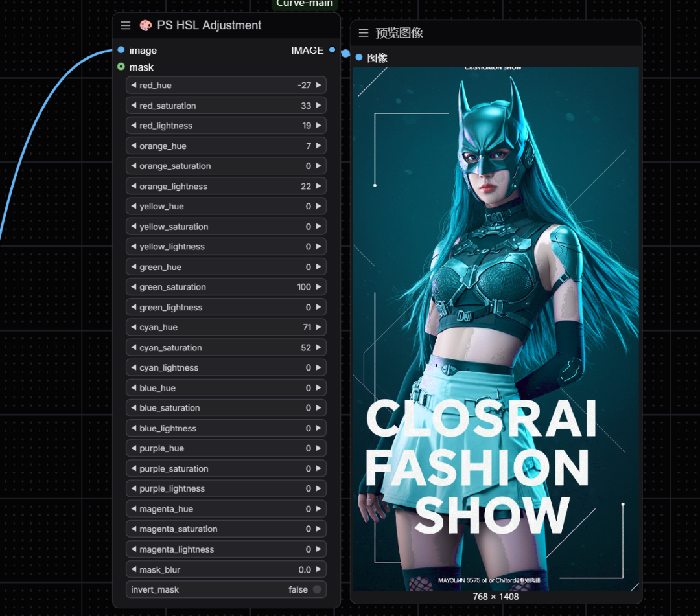
Task: Increase cyan_saturation with right arrow
Action: point(319,347)
